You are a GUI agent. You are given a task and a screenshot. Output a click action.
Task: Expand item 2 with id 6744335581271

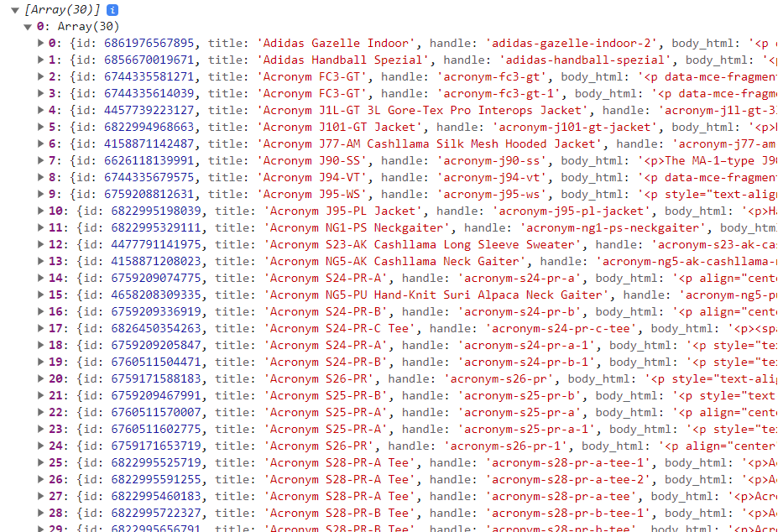(41, 77)
